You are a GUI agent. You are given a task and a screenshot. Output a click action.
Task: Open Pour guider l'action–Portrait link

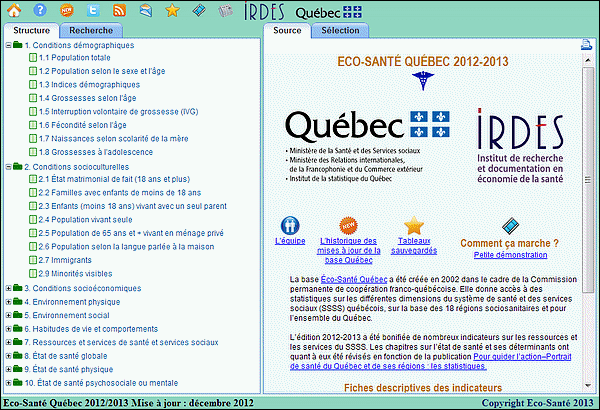point(430,361)
